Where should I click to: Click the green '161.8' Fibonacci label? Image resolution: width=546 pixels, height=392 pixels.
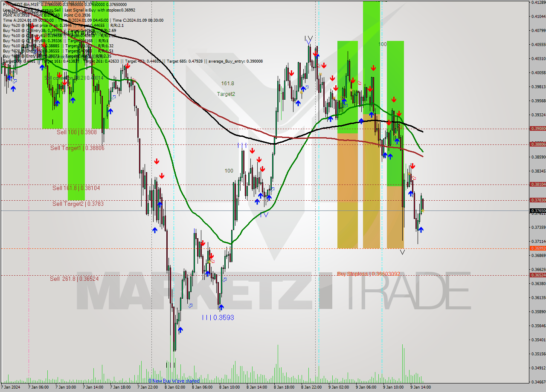coord(227,84)
